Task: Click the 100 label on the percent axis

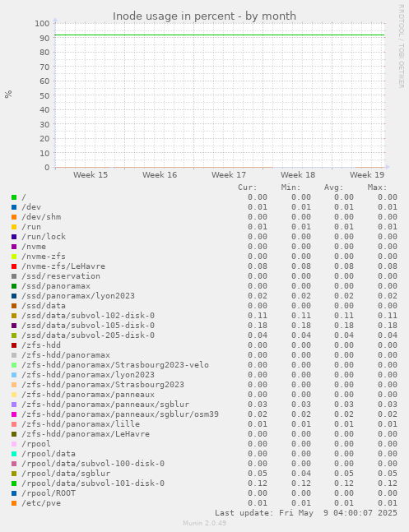Action: coord(42,23)
